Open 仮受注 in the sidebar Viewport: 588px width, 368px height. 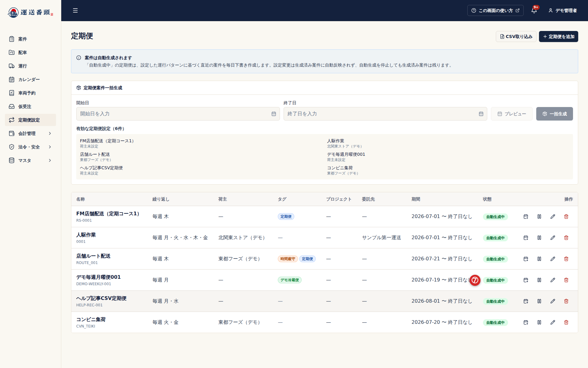click(30, 106)
